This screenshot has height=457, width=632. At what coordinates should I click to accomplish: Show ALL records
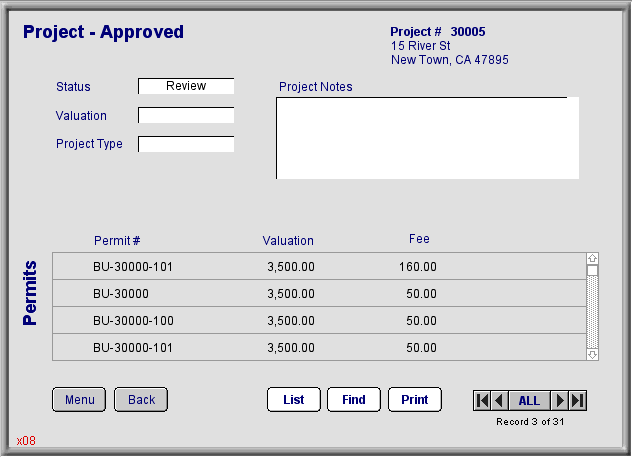[x=529, y=401]
